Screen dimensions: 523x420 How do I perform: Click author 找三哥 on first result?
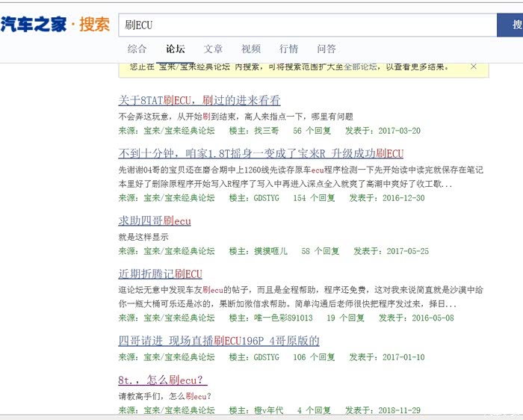tap(267, 131)
